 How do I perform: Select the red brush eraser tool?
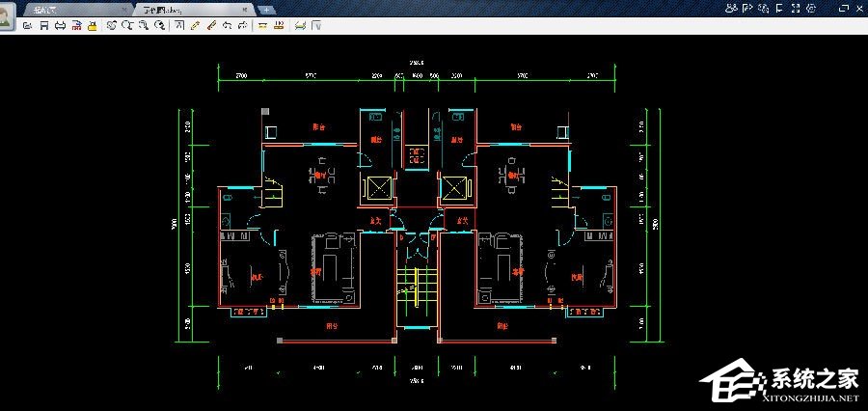[x=211, y=25]
